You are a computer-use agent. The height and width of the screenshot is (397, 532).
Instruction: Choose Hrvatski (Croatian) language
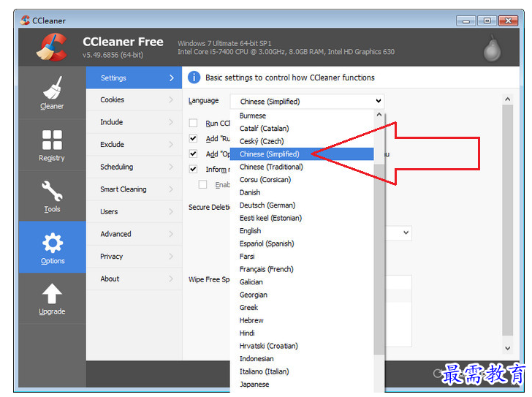click(302, 346)
